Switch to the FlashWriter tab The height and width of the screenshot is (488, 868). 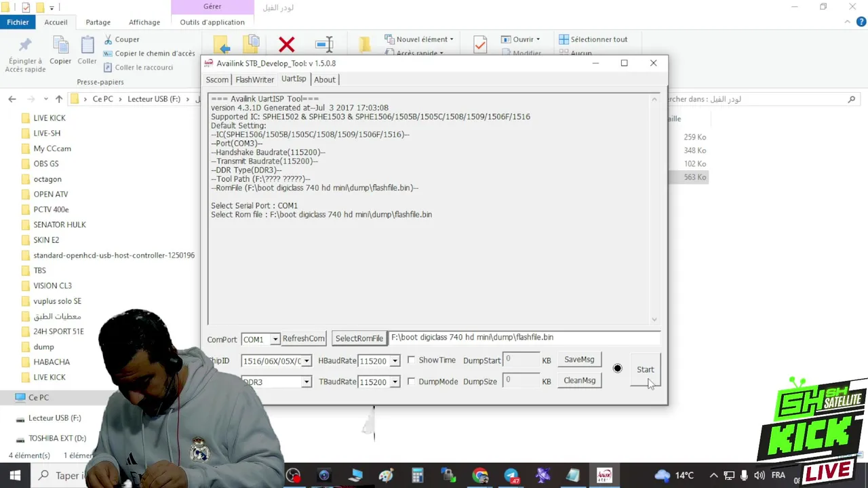coord(254,79)
